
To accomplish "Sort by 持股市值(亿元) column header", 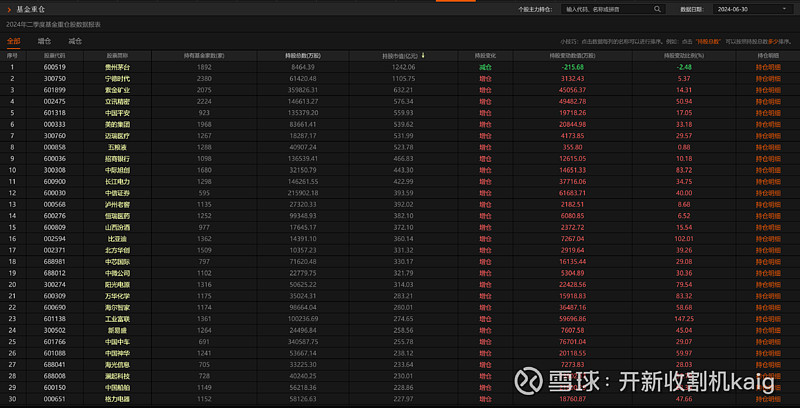I will (400, 56).
